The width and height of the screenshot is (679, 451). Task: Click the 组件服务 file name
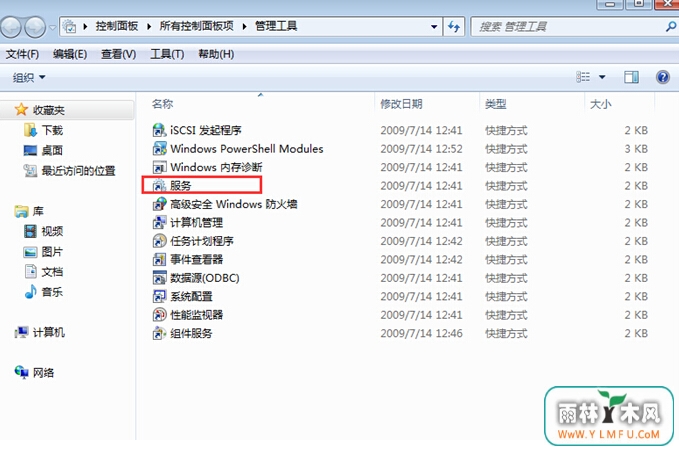pyautogui.click(x=191, y=333)
